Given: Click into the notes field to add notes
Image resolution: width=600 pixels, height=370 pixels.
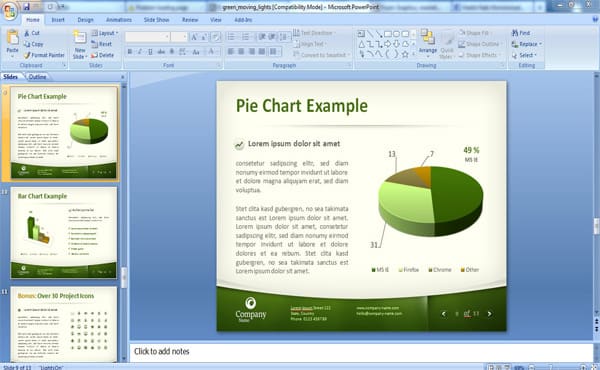Looking at the screenshot, I should tap(361, 352).
